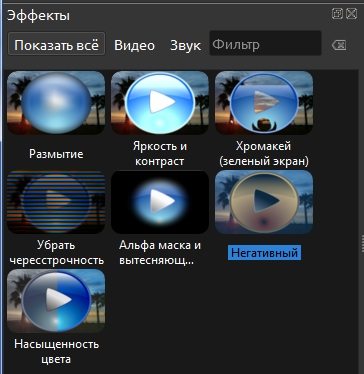Screen dimensions: 364x374
Task: Select the Негативный effect thumbnail
Action: (264, 202)
